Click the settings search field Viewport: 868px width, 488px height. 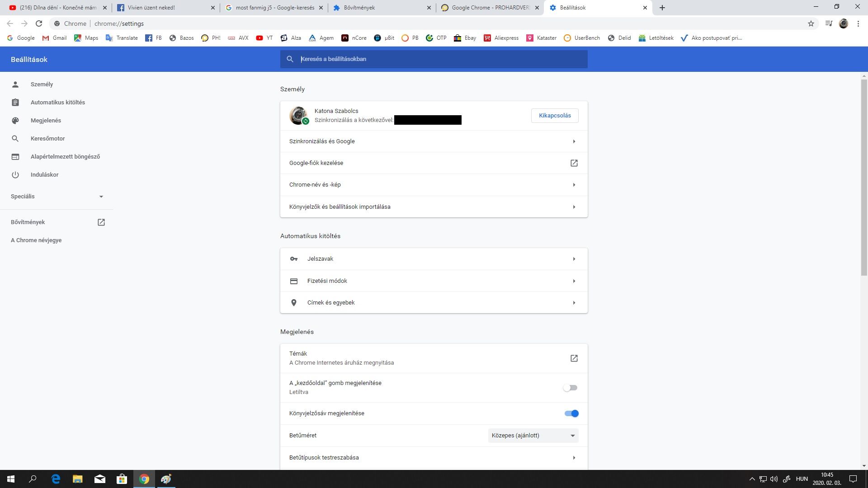(x=433, y=59)
